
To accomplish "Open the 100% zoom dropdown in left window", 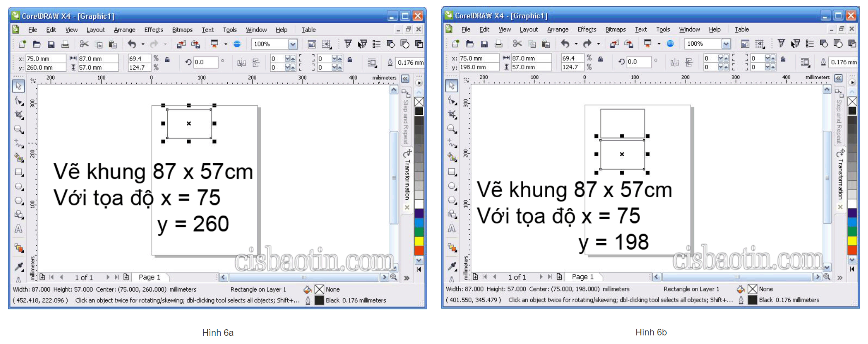I will click(x=293, y=44).
